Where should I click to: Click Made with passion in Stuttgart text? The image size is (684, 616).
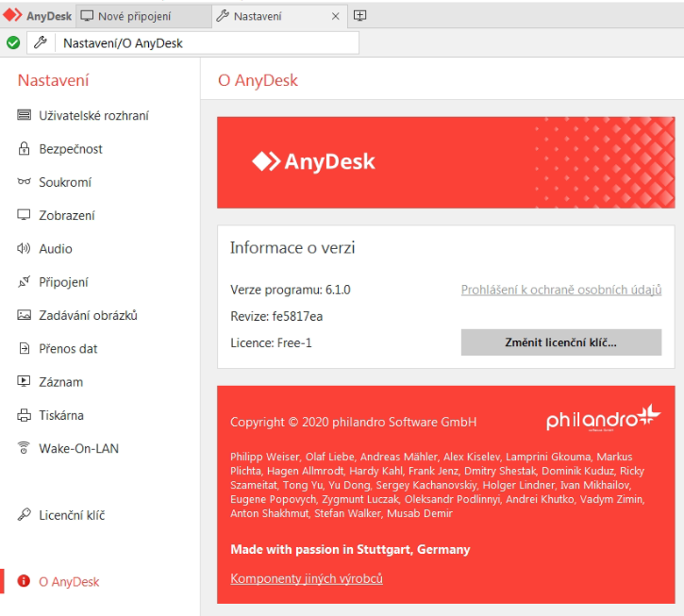click(x=350, y=549)
